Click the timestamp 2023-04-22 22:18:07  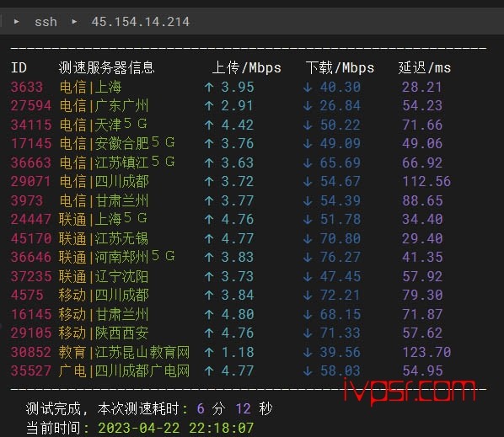pyautogui.click(x=176, y=428)
